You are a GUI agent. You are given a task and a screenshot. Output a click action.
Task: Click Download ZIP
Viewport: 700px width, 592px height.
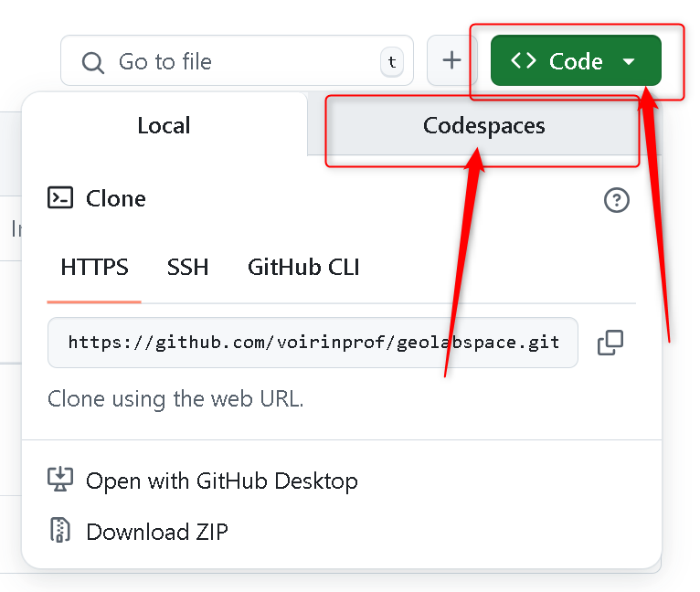click(156, 532)
